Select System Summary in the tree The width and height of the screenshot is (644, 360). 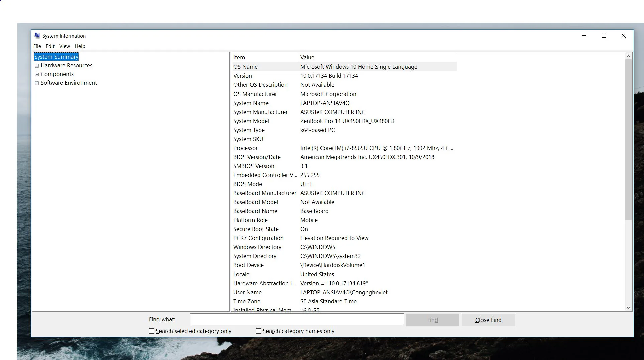56,57
